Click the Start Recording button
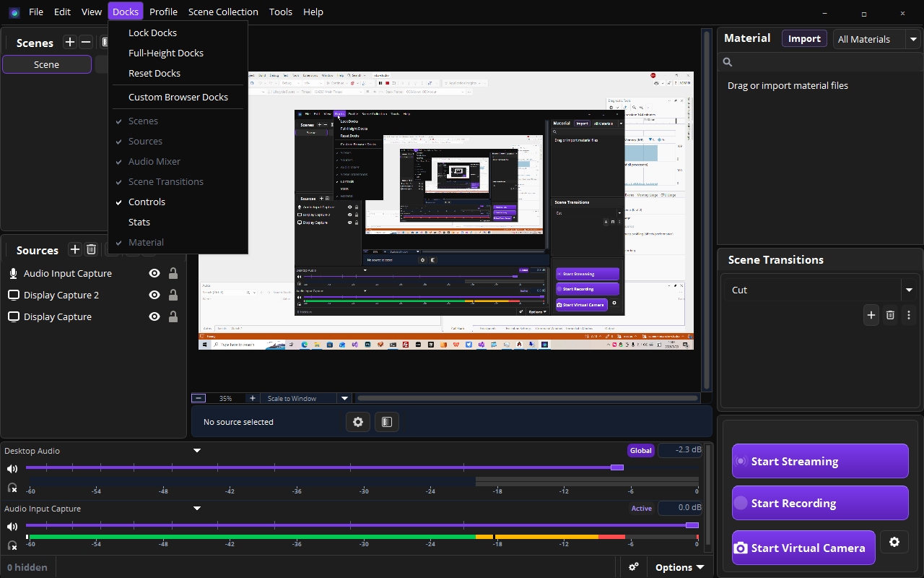The image size is (924, 578). 820,503
